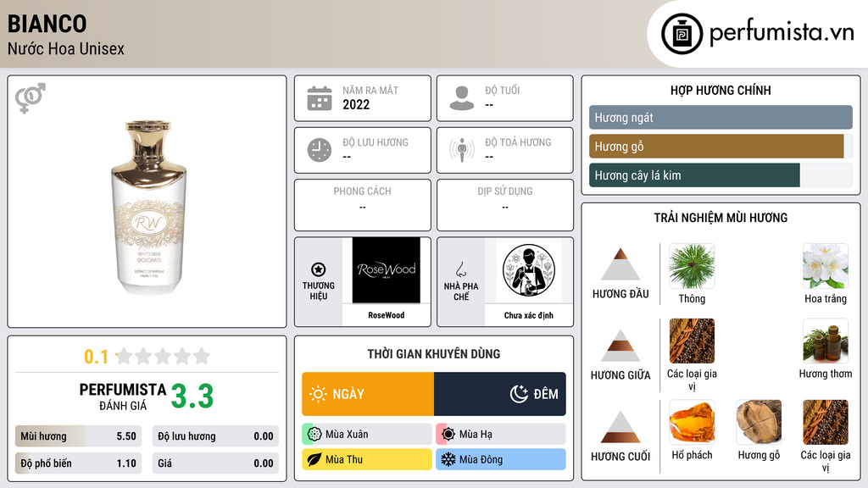The height and width of the screenshot is (488, 868).
Task: Open the Thông pine note image
Action: [x=692, y=266]
